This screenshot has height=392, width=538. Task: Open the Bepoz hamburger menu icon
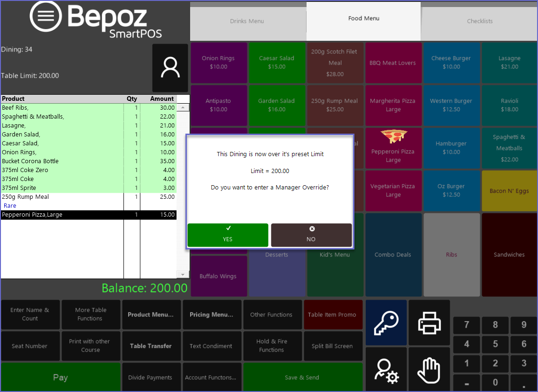tap(46, 16)
